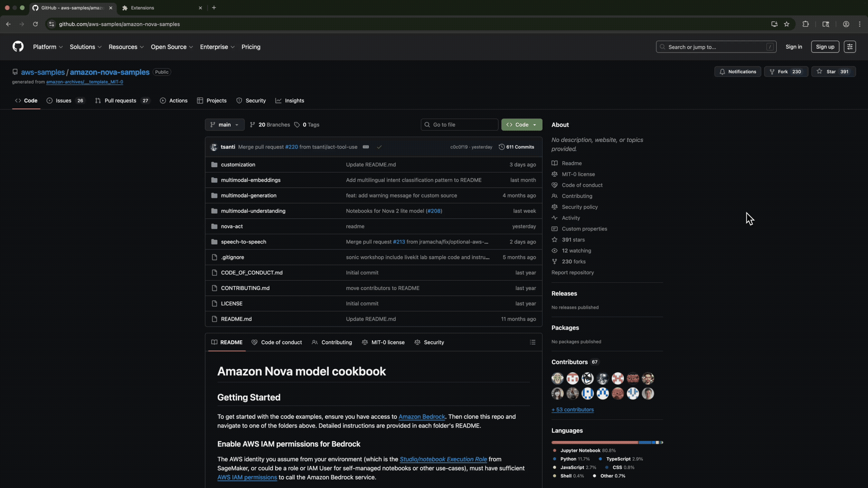Click the GitHub Octocat logo

[x=18, y=47]
